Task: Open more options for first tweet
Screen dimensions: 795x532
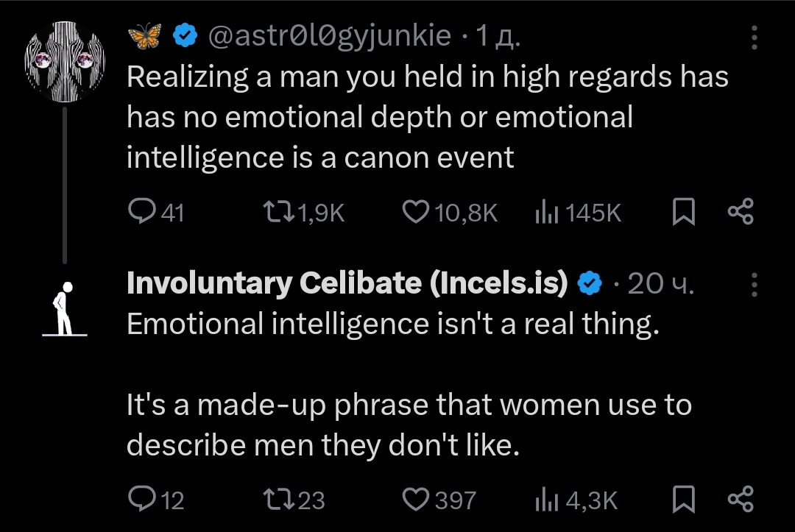Action: click(753, 37)
